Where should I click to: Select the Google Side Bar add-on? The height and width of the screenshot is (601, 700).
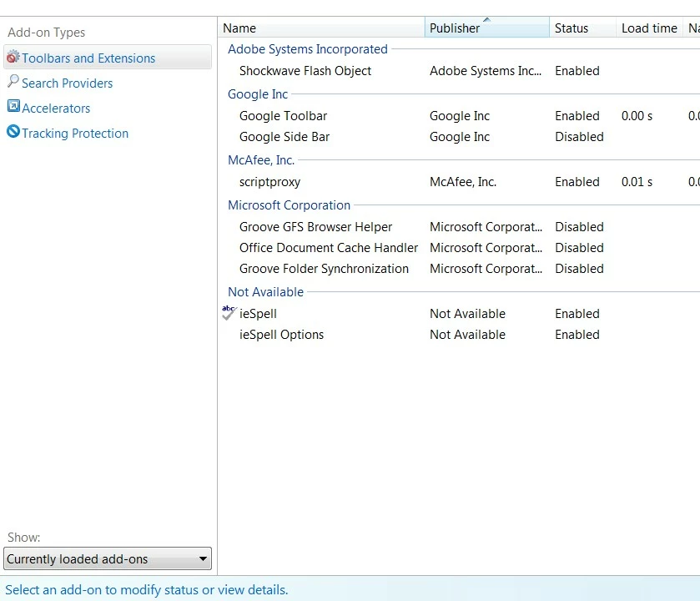[x=284, y=137]
